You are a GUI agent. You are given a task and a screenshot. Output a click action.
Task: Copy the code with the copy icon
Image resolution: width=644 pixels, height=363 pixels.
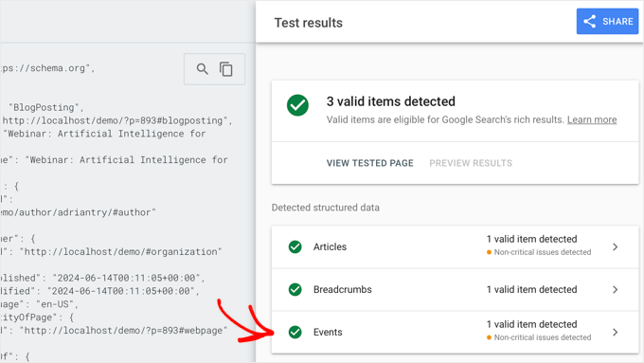point(226,69)
